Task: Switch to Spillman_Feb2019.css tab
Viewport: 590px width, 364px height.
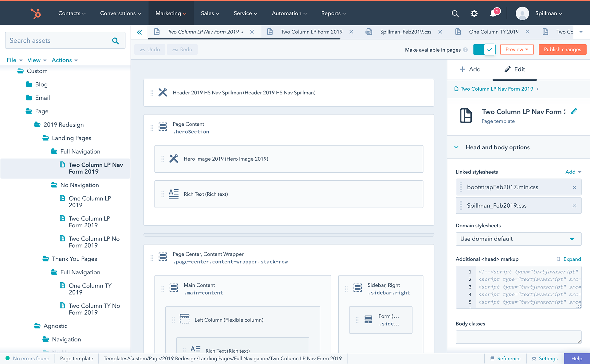Action: 406,32
